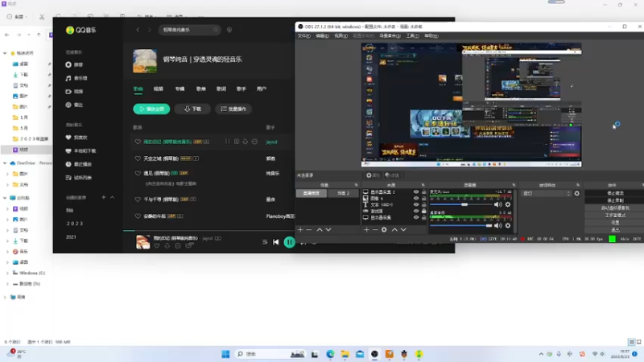The width and height of the screenshot is (644, 362).
Task: Mute 麦克风/Aux speaker icon in OBS
Action: point(497,204)
